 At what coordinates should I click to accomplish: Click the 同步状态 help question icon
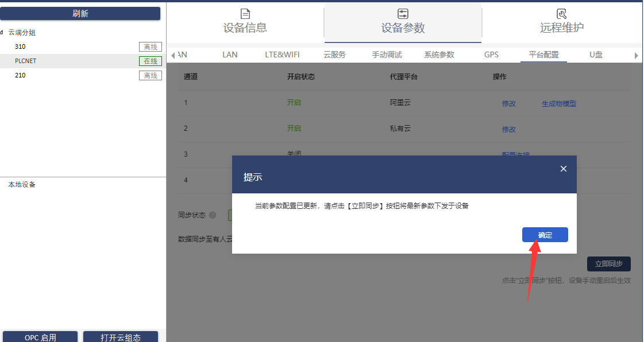pos(213,215)
